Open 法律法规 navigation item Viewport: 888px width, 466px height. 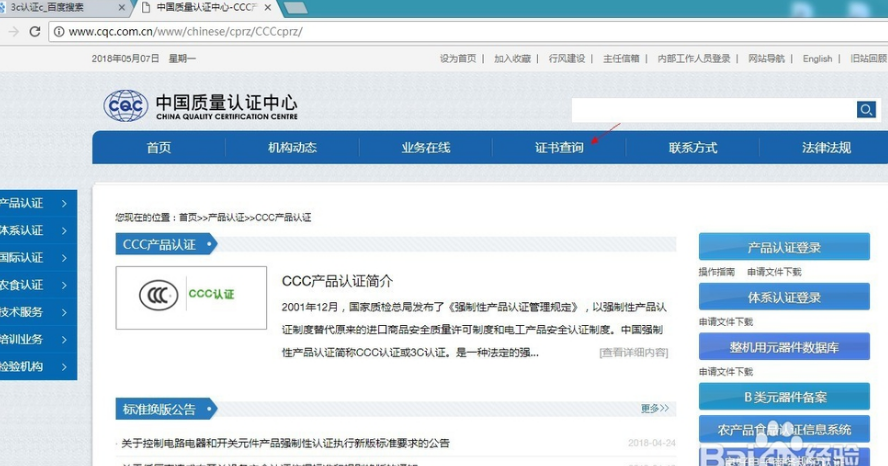pyautogui.click(x=826, y=148)
